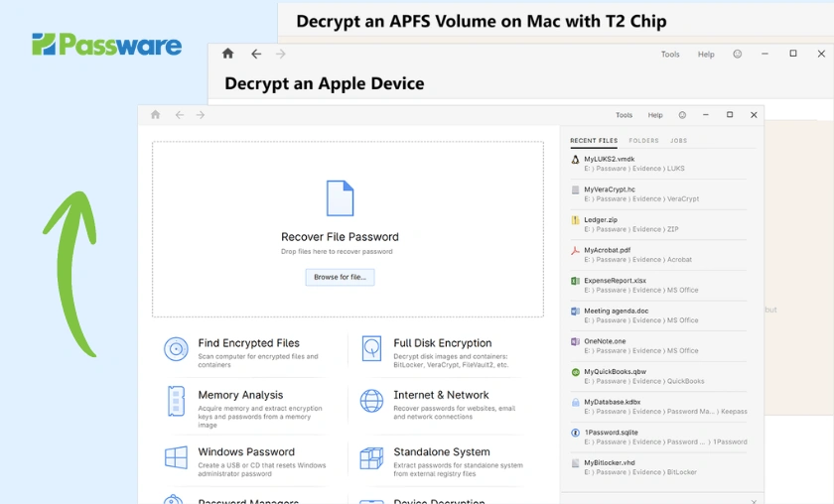The image size is (834, 504).
Task: Open Standalone System option
Action: coord(442,451)
